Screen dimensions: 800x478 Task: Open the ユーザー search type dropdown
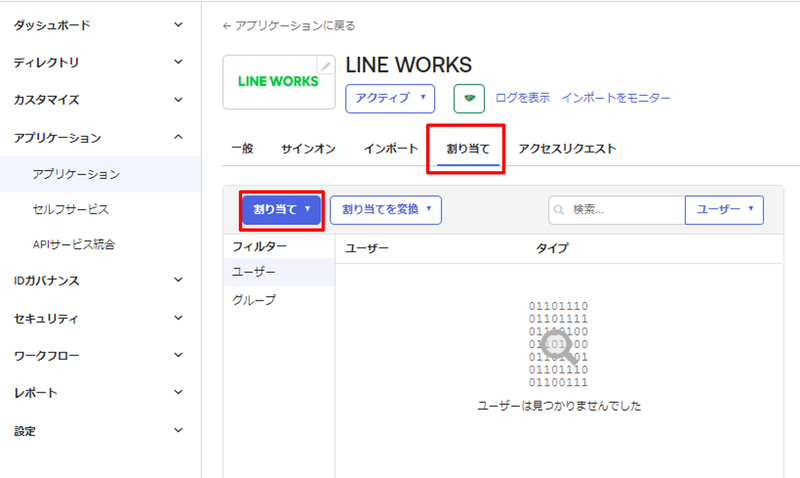(x=724, y=210)
